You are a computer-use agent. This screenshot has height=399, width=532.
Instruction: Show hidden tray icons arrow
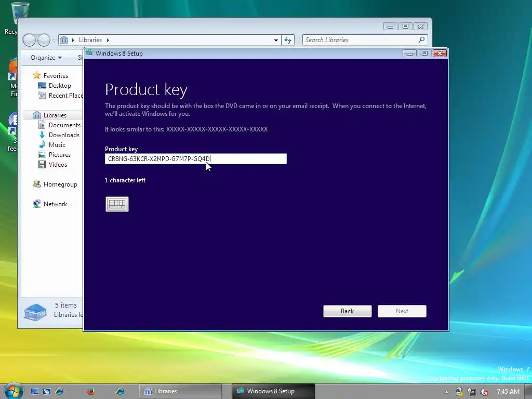tap(446, 392)
